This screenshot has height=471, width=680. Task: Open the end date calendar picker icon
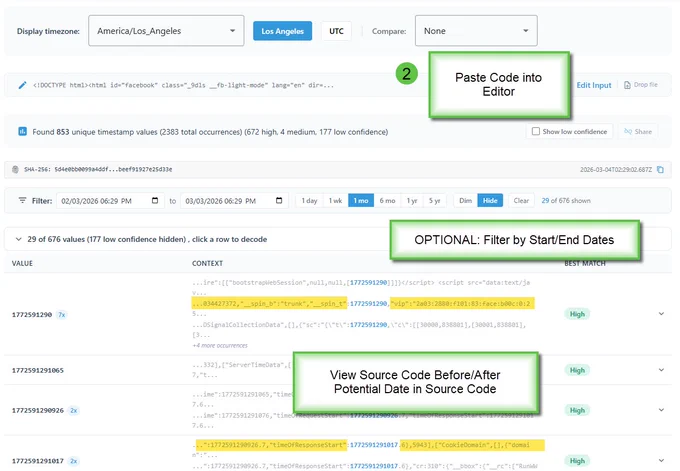pyautogui.click(x=279, y=200)
